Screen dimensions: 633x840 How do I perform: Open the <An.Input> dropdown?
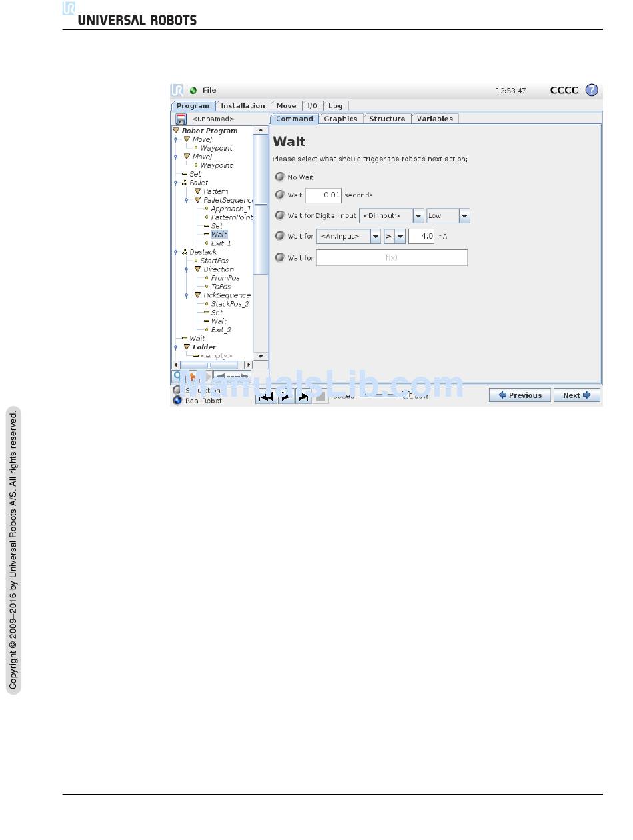pos(349,236)
